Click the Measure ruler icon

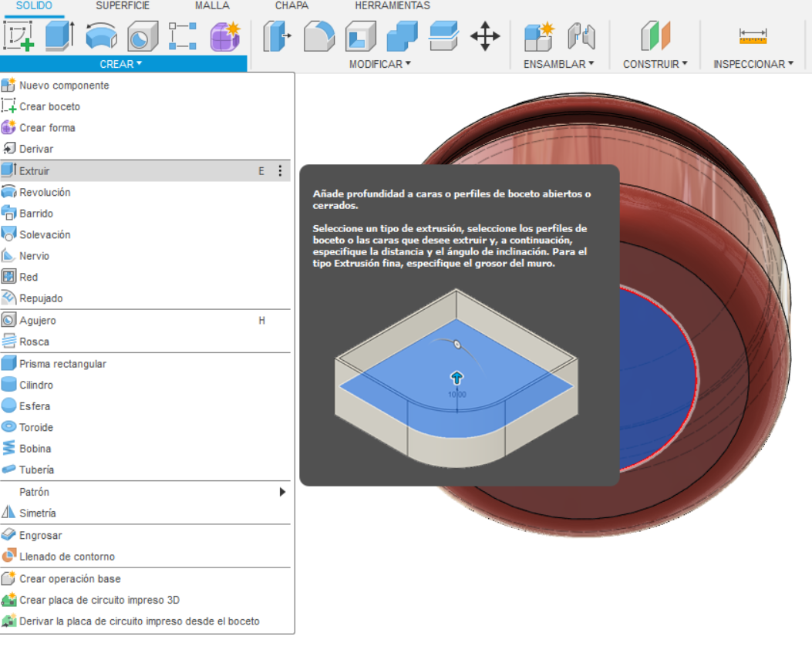pos(753,36)
